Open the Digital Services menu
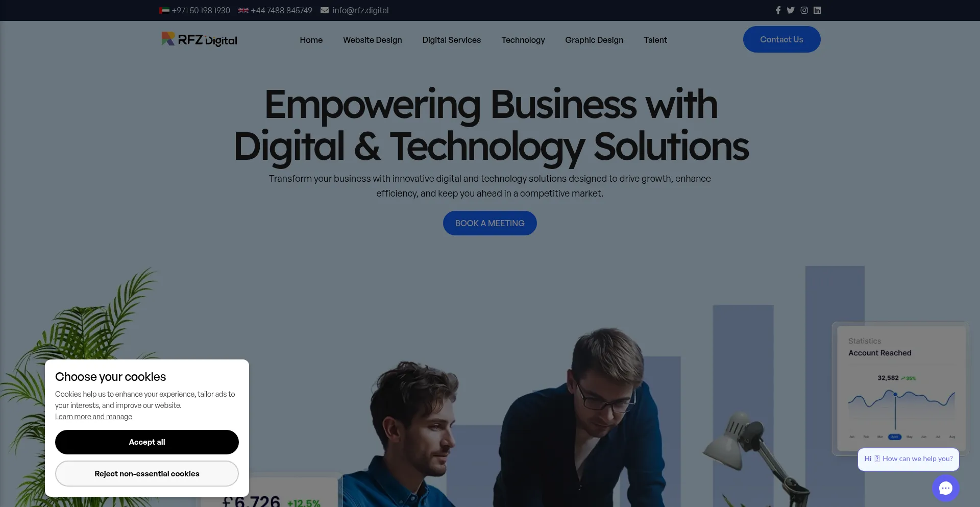Image resolution: width=980 pixels, height=507 pixels. (452, 40)
